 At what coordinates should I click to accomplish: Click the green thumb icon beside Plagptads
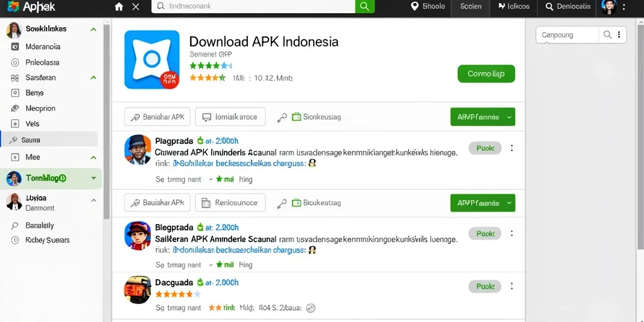[x=201, y=140]
